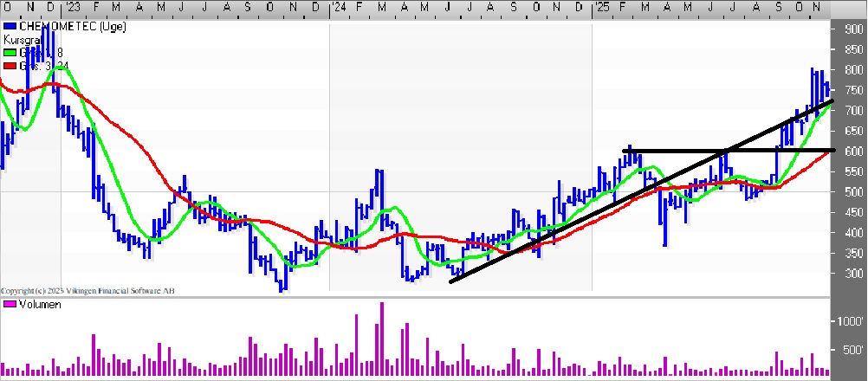Click the '24 year marker on time axis
The width and height of the screenshot is (868, 381).
[x=340, y=8]
